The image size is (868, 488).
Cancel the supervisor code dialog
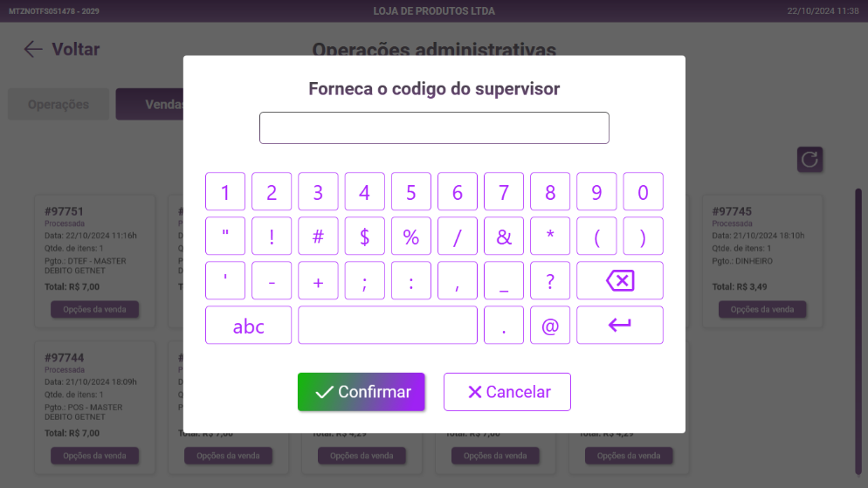(x=506, y=392)
